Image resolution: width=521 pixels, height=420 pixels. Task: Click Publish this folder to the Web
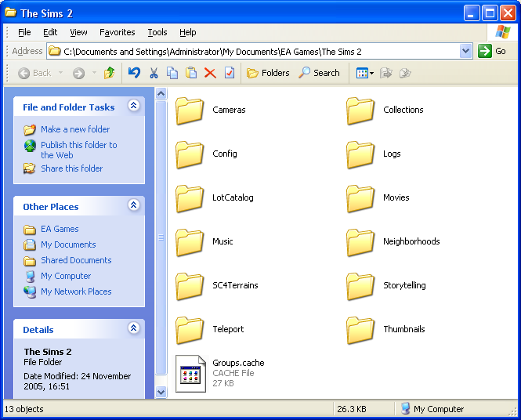[79, 150]
